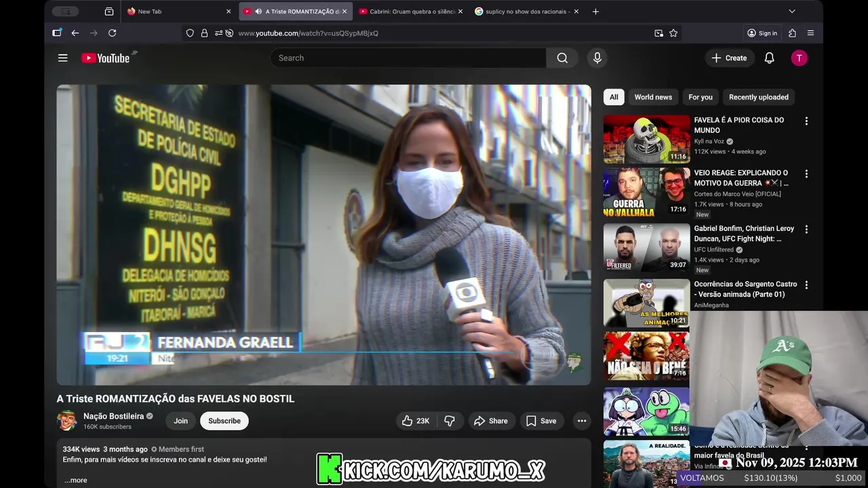Save the video to a playlist
The image size is (868, 488).
[541, 421]
